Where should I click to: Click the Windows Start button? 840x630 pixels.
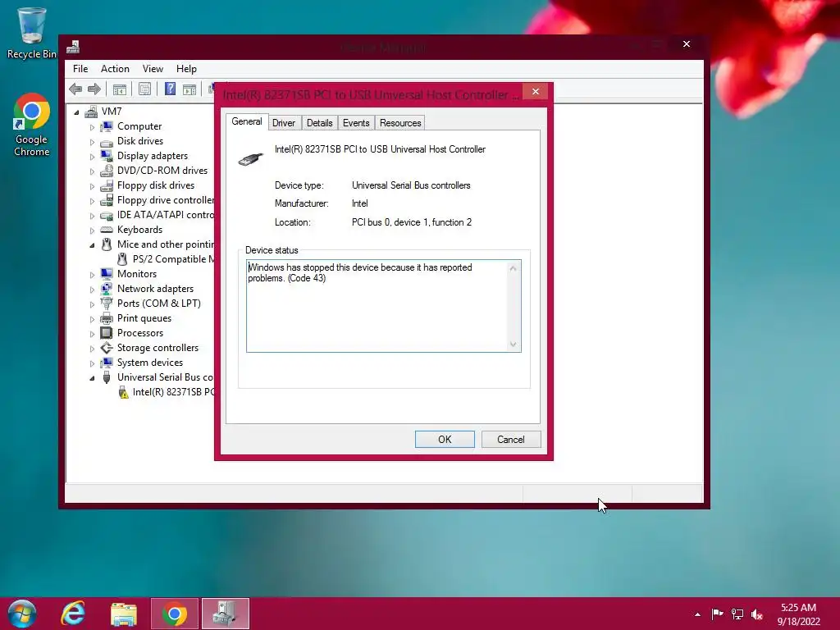22,614
